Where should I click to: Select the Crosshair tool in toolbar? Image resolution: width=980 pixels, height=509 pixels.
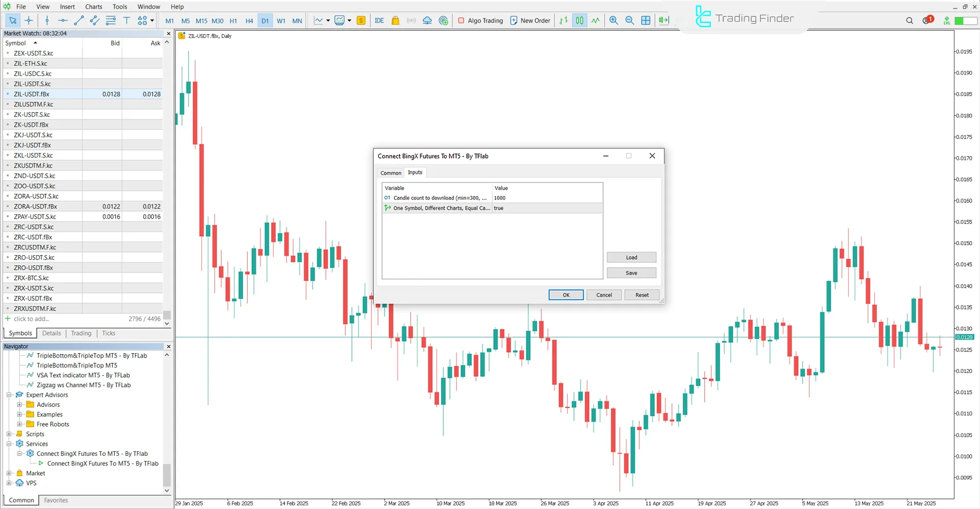click(x=29, y=20)
